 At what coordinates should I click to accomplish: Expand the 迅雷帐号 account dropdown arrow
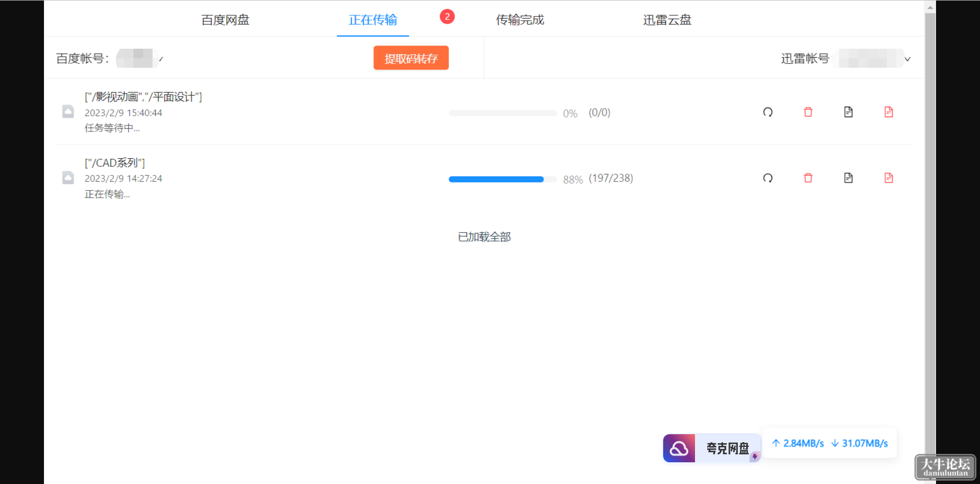click(907, 59)
